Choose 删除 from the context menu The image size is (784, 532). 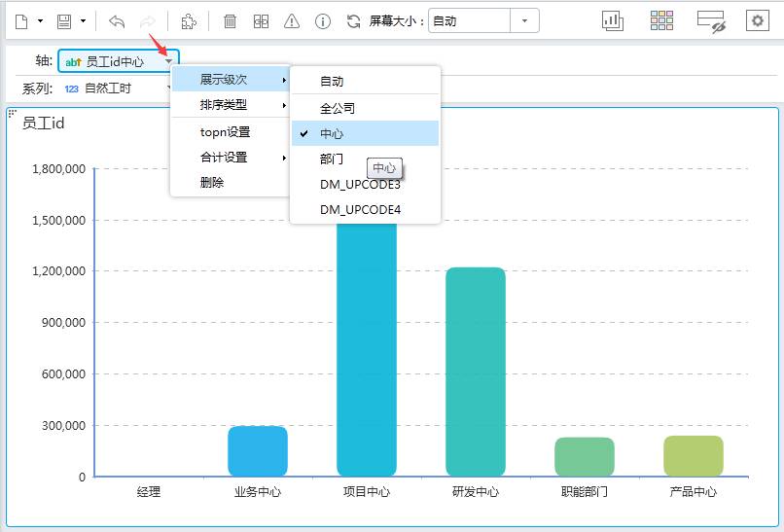(x=231, y=183)
